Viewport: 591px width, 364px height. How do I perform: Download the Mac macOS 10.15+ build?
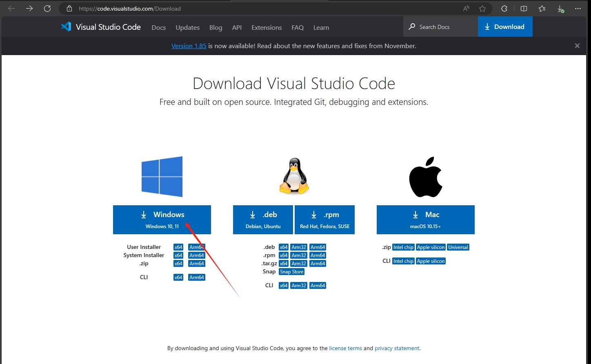[425, 220]
